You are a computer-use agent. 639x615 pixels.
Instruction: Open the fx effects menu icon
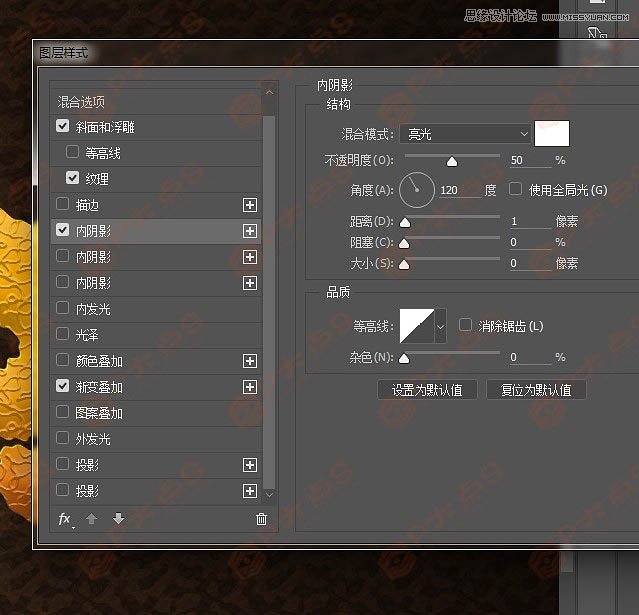65,519
